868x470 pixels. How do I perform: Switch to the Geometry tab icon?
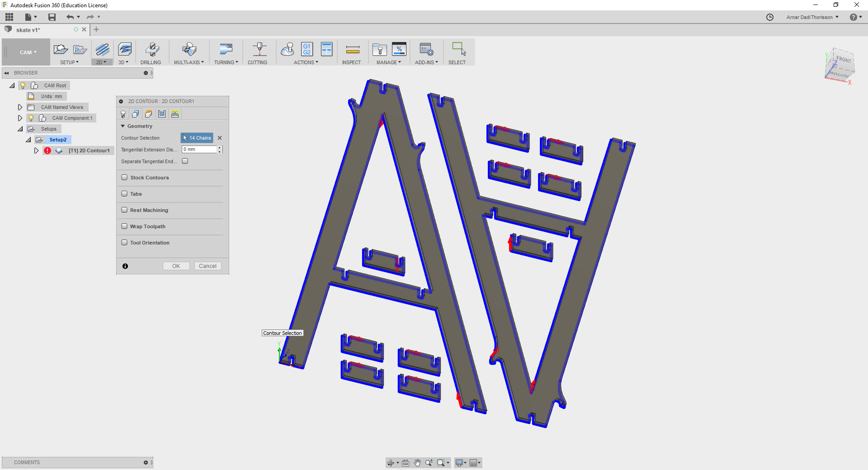(x=135, y=114)
